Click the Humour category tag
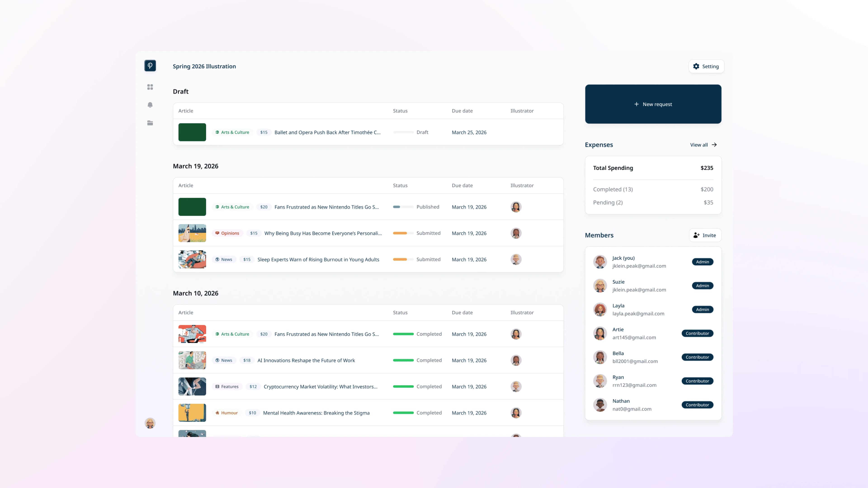The image size is (868, 488). [226, 413]
